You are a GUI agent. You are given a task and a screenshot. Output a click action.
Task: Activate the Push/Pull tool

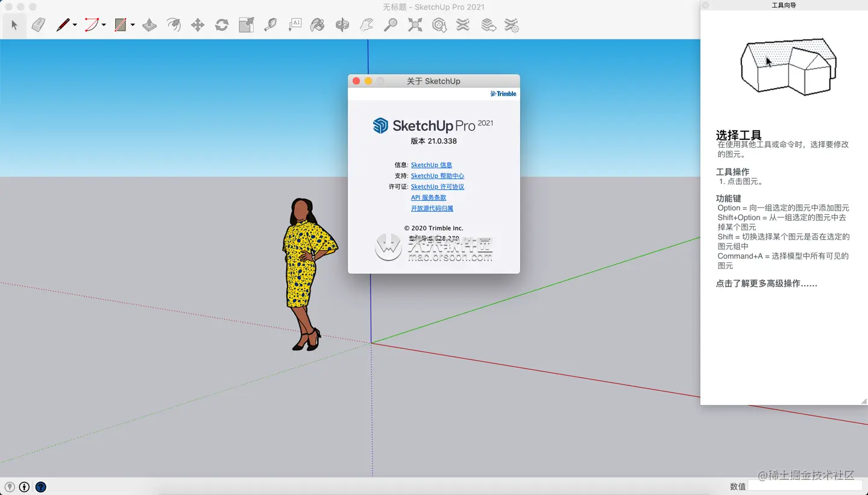point(149,25)
